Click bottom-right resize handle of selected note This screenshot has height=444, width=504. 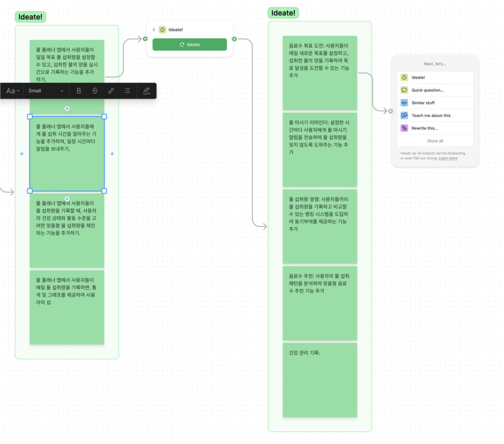[x=104, y=191]
